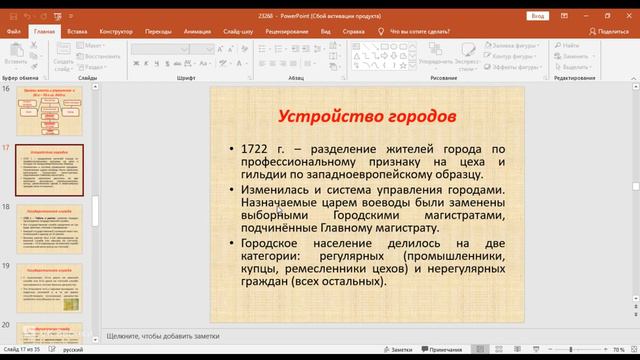Open Примечания (Comments) from the status bar

click(442, 350)
